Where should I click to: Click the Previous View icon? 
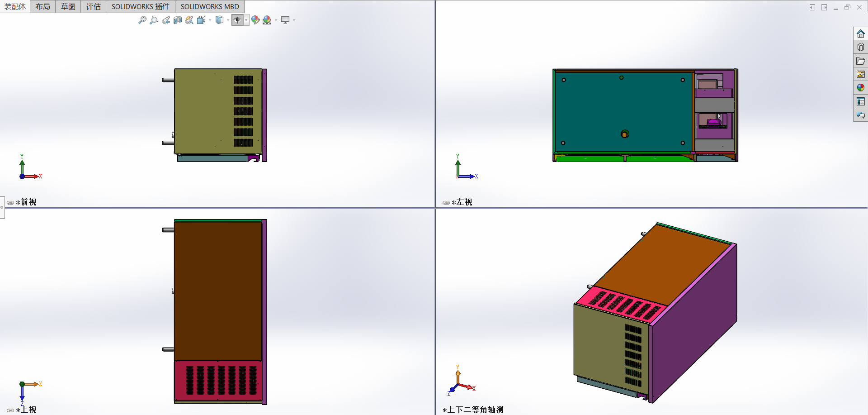(x=166, y=20)
